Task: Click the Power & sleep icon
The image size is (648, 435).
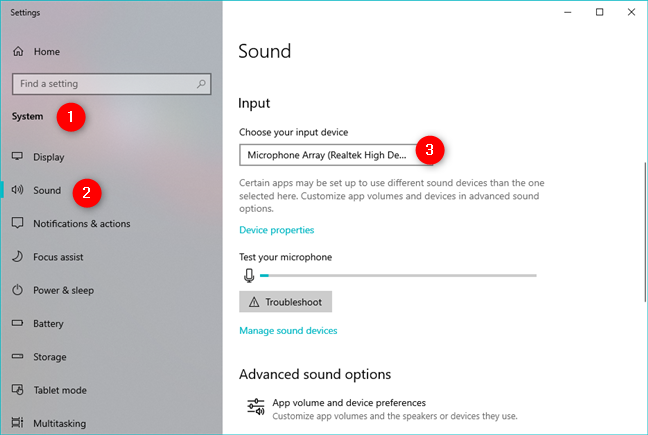Action: coord(17,290)
